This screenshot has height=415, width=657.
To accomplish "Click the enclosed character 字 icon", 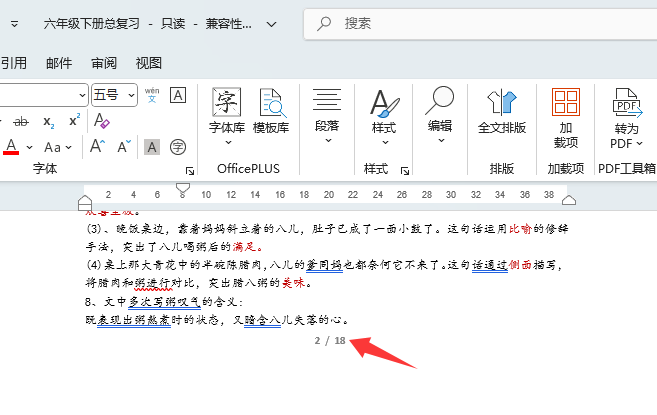I will [178, 147].
